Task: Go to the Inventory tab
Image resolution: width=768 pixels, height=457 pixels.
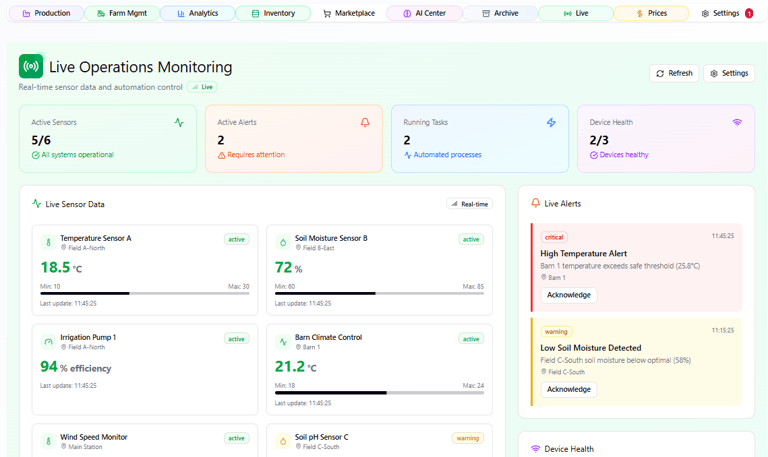Action: click(x=273, y=13)
